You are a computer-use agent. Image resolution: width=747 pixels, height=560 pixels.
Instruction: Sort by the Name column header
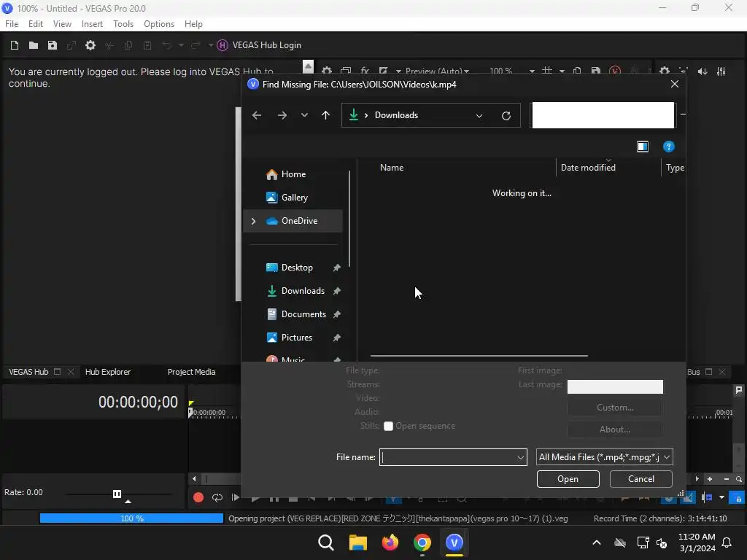(392, 168)
